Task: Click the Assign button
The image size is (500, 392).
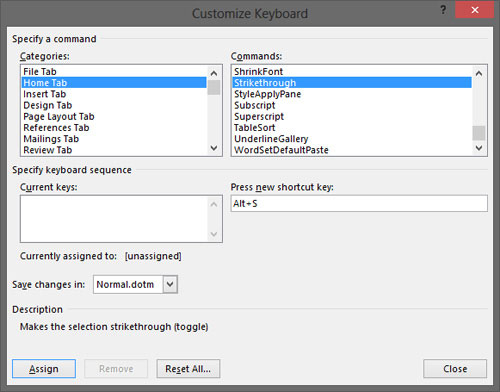Action: pyautogui.click(x=44, y=369)
